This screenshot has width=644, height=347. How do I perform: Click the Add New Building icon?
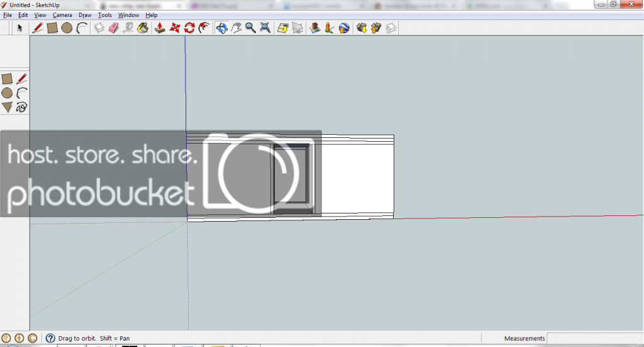pos(314,28)
